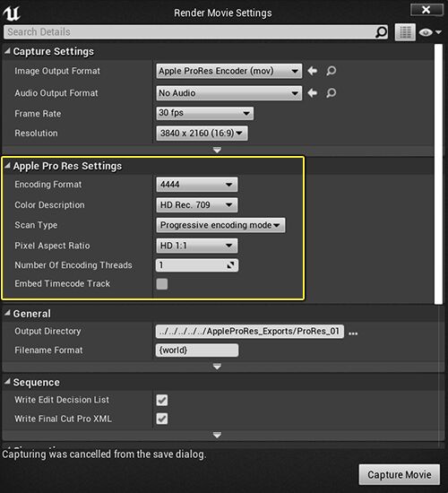Collapse the Sequence section
Screen dimensions: 448x493
(x=7, y=382)
